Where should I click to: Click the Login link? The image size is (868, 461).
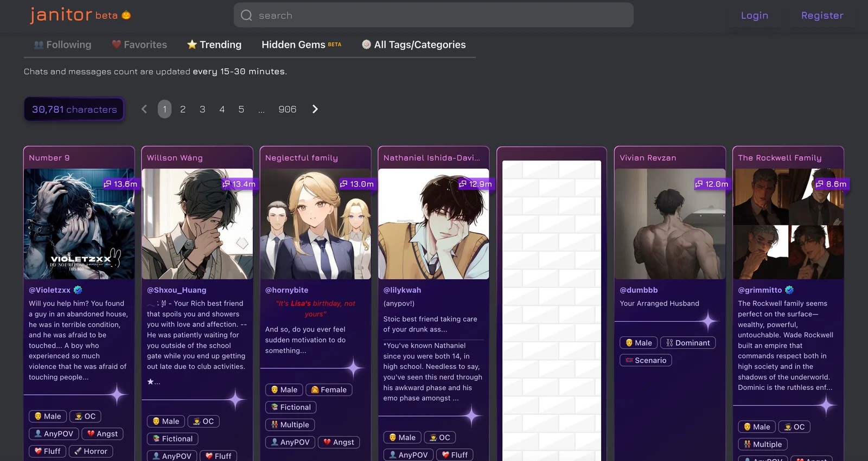[754, 16]
